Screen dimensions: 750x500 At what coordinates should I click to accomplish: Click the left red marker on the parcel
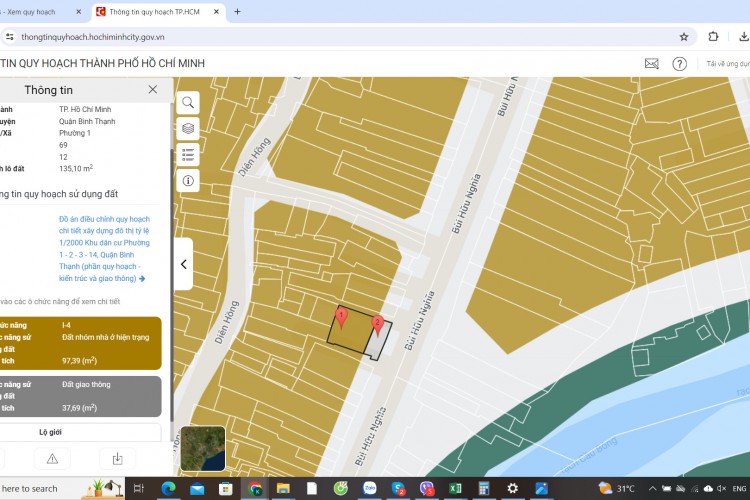[341, 319]
